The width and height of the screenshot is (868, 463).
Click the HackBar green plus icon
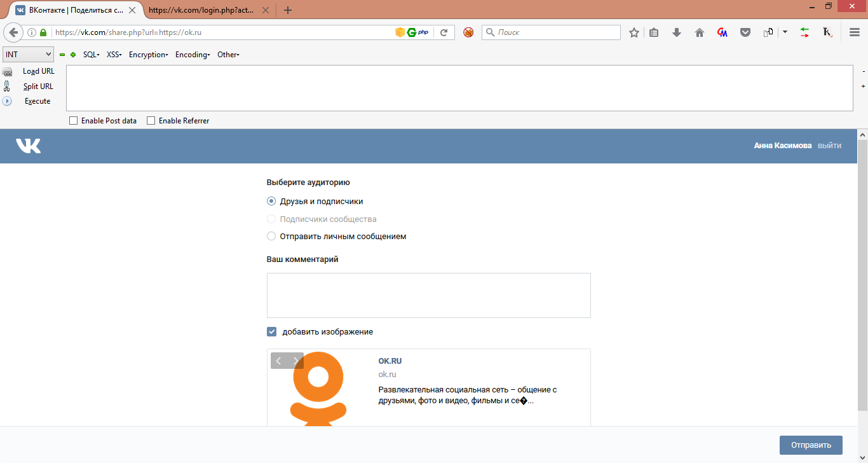point(73,55)
